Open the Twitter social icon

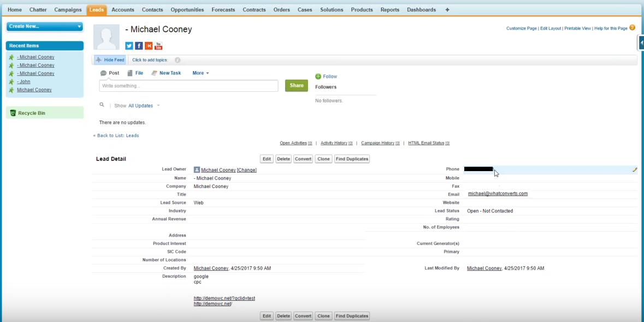click(x=129, y=45)
